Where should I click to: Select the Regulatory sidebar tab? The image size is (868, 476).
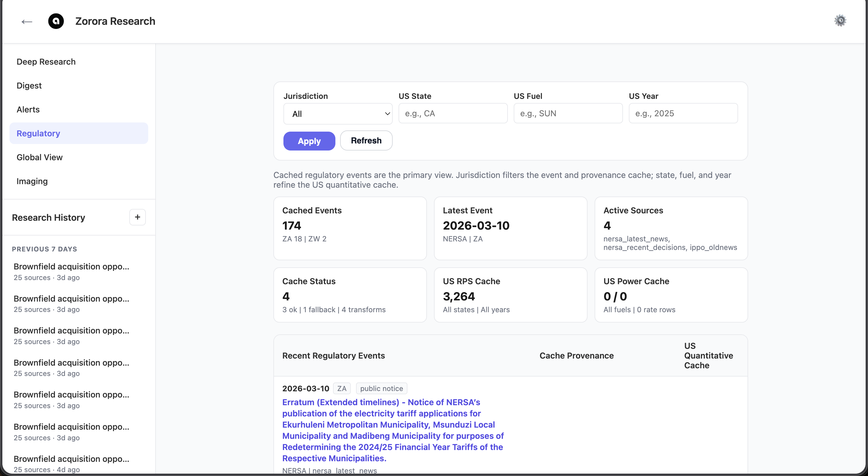38,133
